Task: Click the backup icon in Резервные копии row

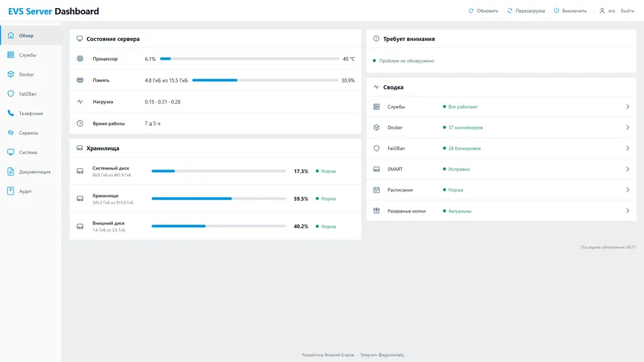Action: tap(376, 210)
